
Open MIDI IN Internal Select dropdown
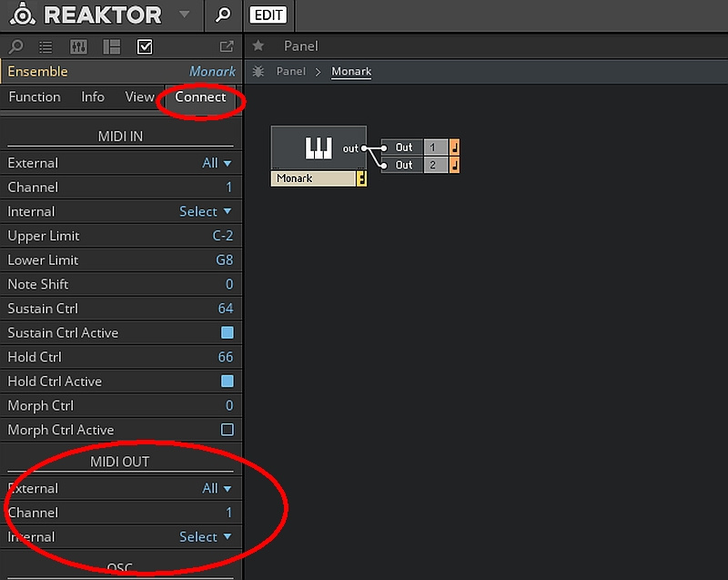coord(206,211)
